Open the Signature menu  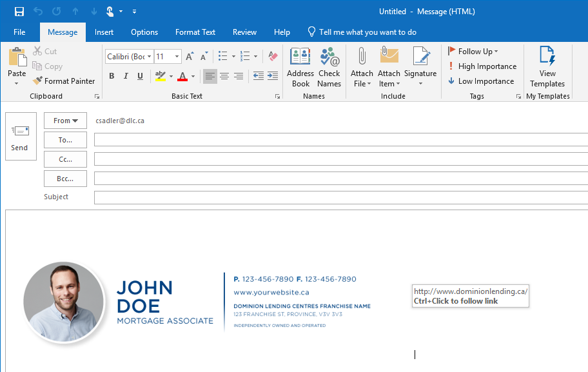[420, 67]
